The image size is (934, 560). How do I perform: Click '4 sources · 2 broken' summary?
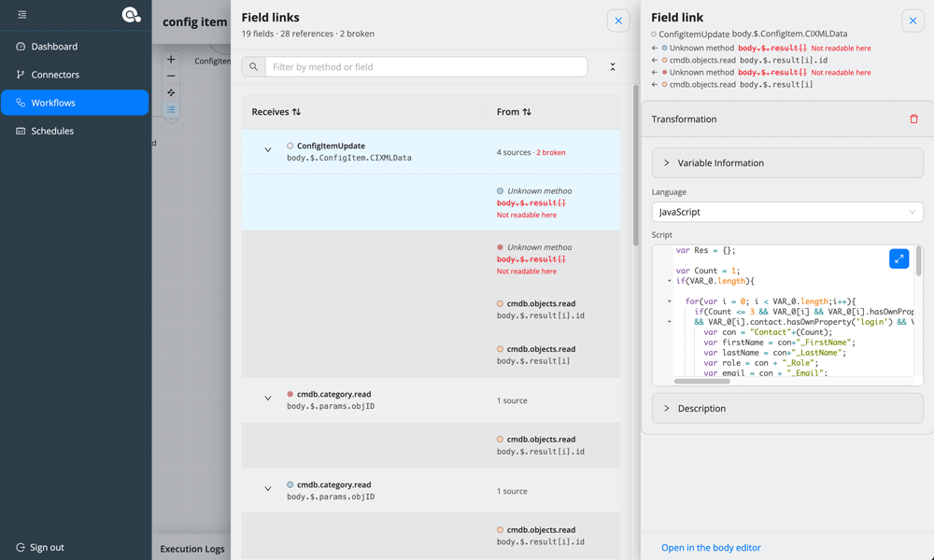coord(531,152)
